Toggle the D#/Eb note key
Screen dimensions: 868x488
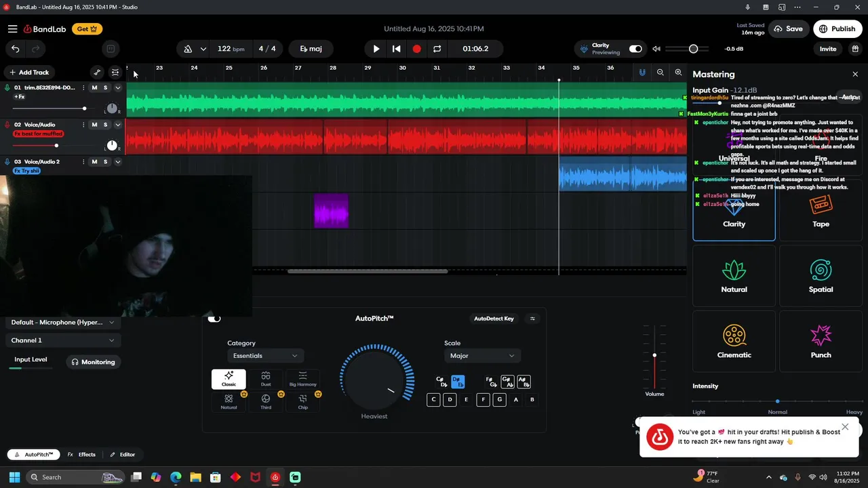click(x=458, y=382)
